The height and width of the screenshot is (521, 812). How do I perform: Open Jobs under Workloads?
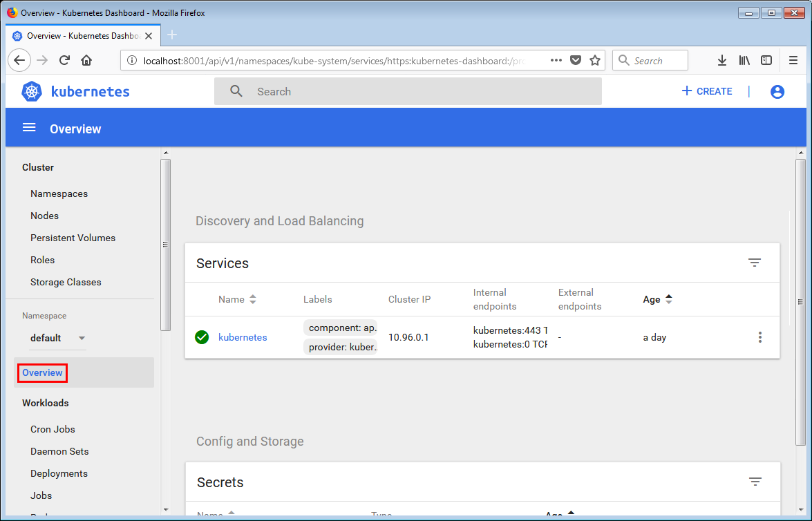pos(41,495)
